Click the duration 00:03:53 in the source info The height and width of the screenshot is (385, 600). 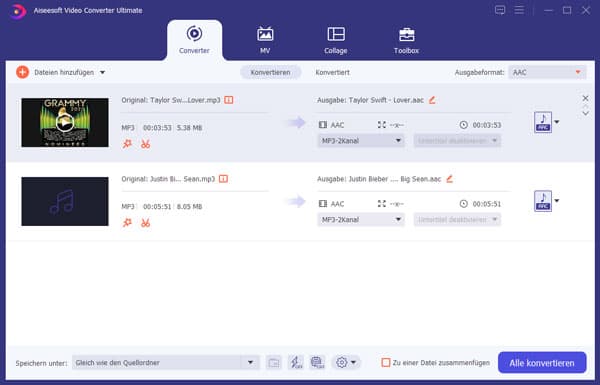tap(157, 127)
